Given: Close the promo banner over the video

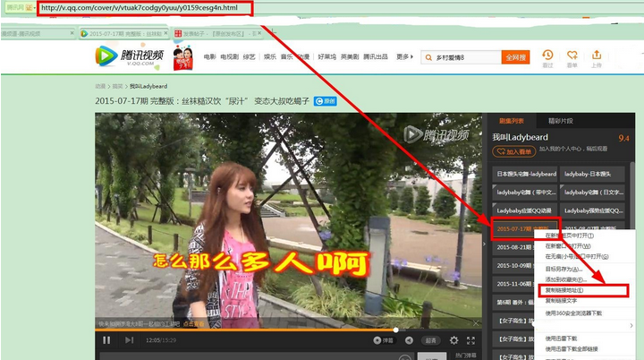Looking at the screenshot, I should pyautogui.click(x=476, y=323).
